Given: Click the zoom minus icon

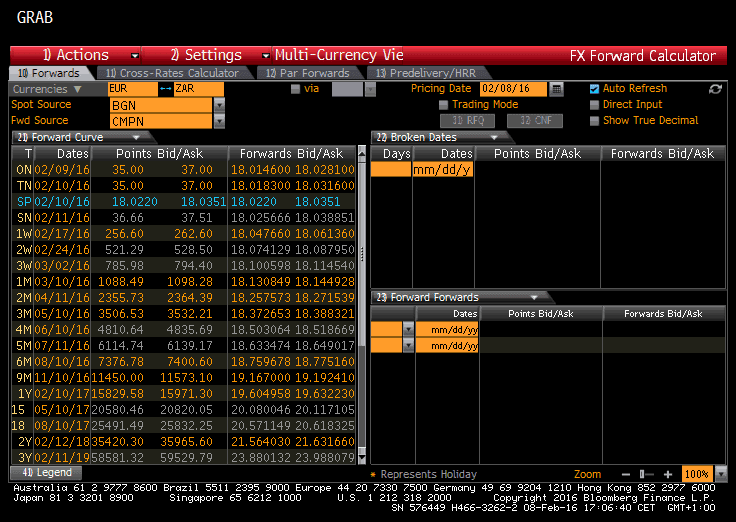Looking at the screenshot, I should coord(625,474).
